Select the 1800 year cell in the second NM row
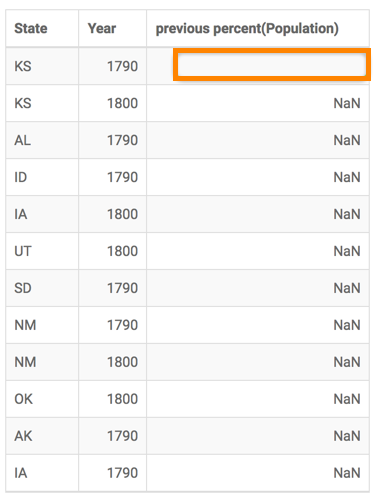375x499 pixels. (122, 362)
